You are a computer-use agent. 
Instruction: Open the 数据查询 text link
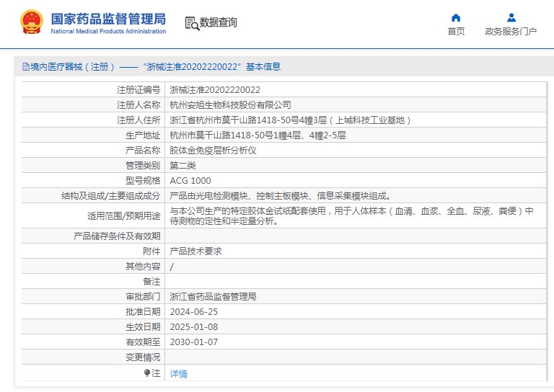219,23
